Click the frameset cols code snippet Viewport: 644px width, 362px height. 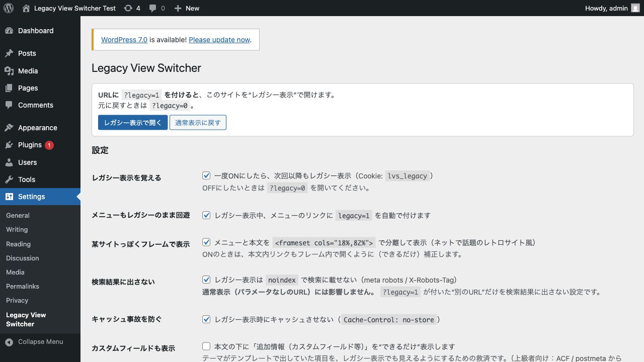point(324,243)
